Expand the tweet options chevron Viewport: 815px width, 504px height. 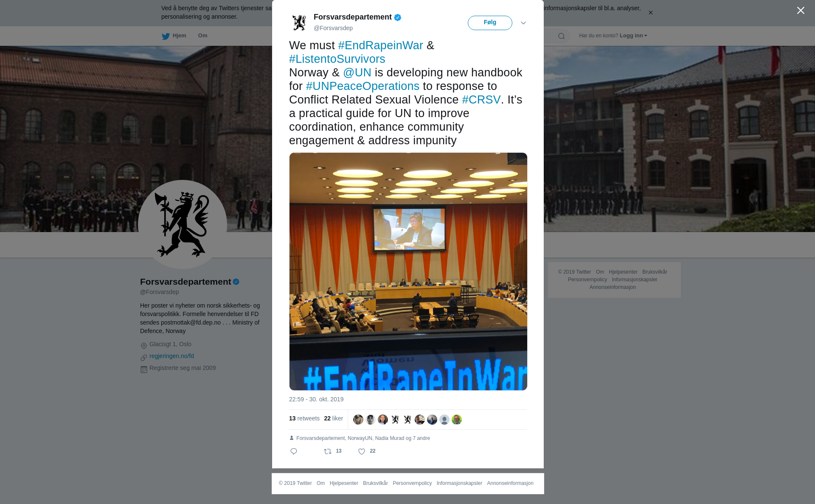(523, 23)
